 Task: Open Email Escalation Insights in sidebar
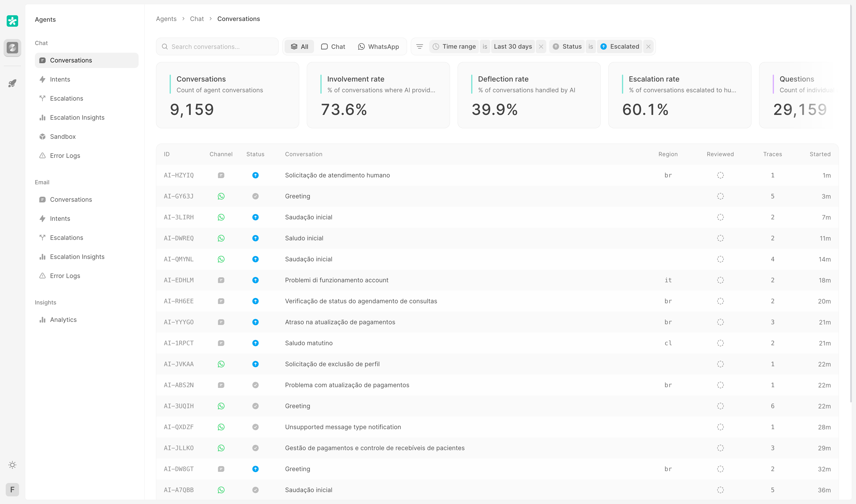click(x=87, y=257)
